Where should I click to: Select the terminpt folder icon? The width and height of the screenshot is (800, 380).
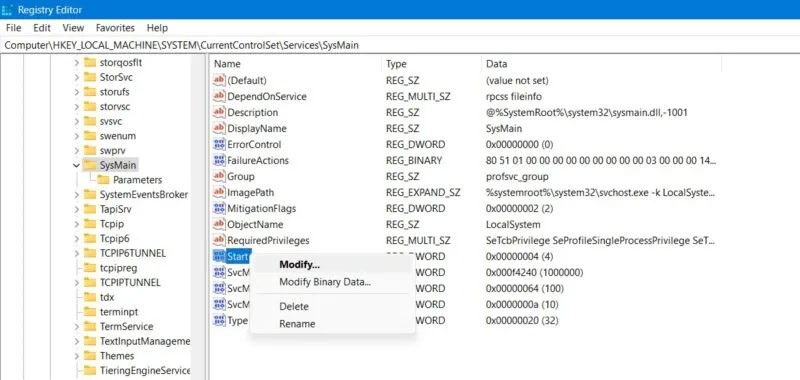[90, 312]
